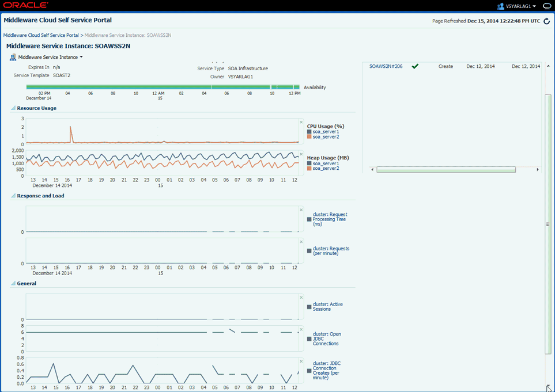Screen dimensions: 555x392
Task: Click the horizontal scrollbar in requests table
Action: (x=446, y=170)
